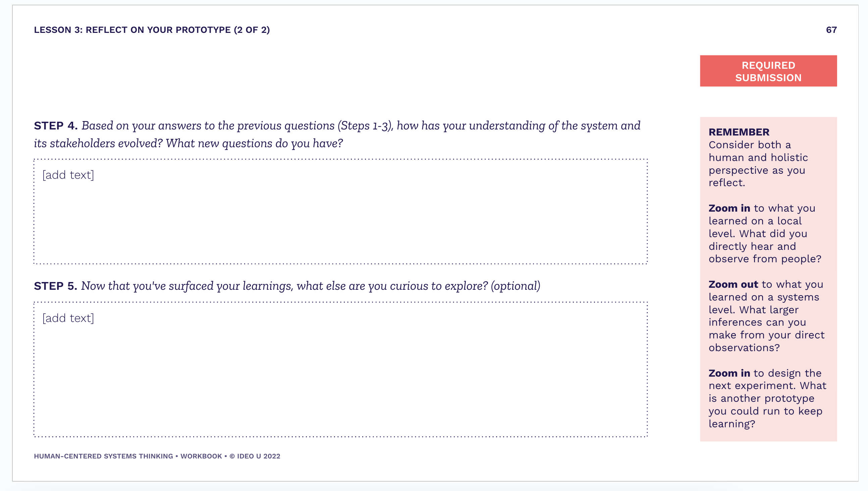This screenshot has width=868, height=491.
Task: Click the Step 4 add text field
Action: pyautogui.click(x=340, y=211)
